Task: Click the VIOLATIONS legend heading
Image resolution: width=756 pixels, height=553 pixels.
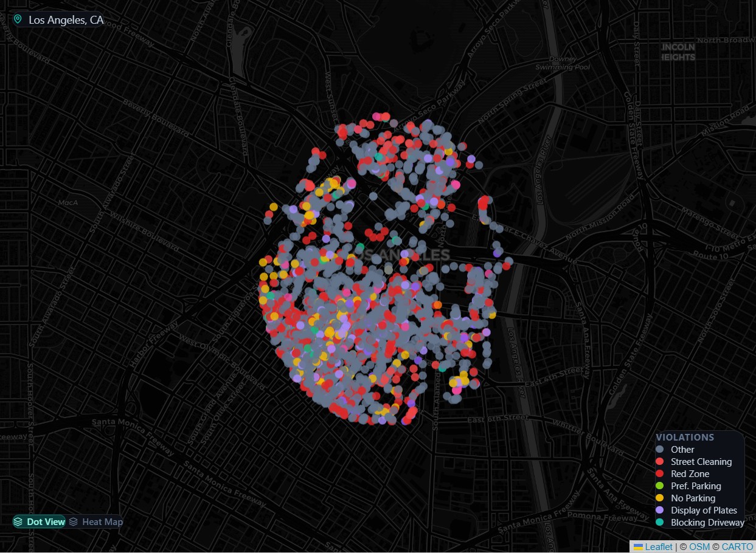Action: click(x=685, y=437)
